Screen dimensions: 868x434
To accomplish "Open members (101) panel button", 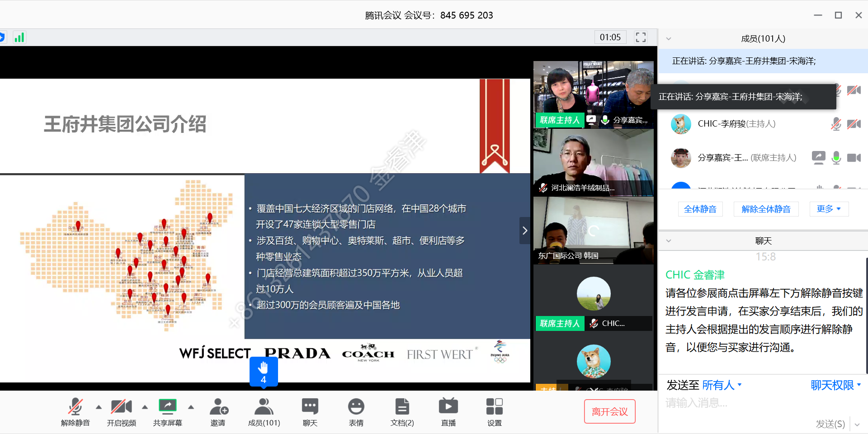I will (x=264, y=412).
